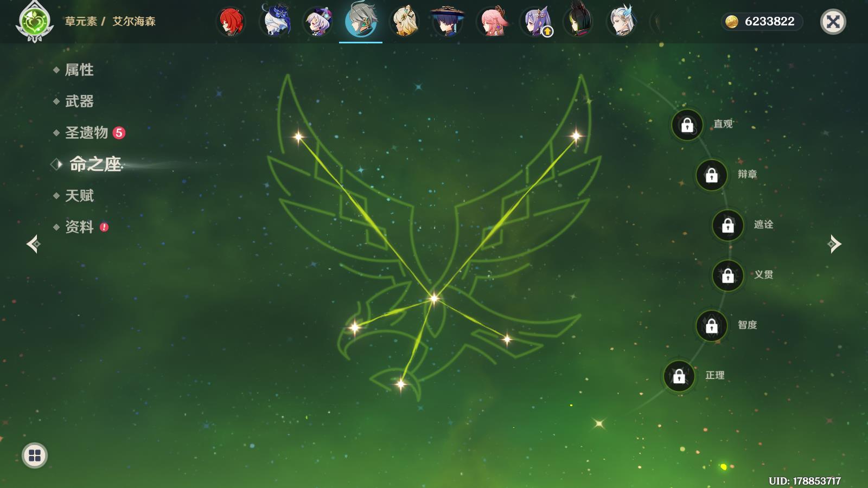The width and height of the screenshot is (868, 488).
Task: Open locked constellation node 遮诠
Action: (x=728, y=226)
